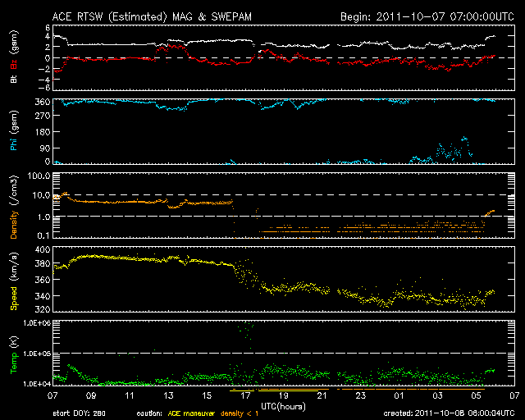This screenshot has width=525, height=420.
Task: Click the '03' hour label on the time axis
Action: pos(437,396)
